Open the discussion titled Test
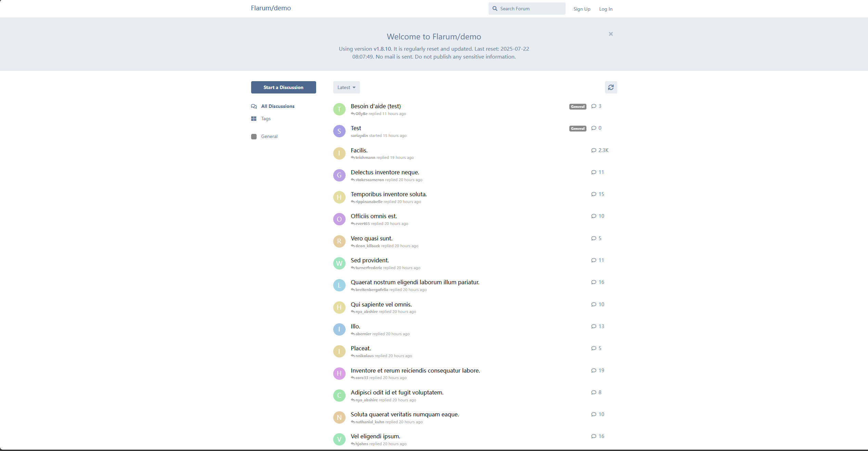 (356, 128)
